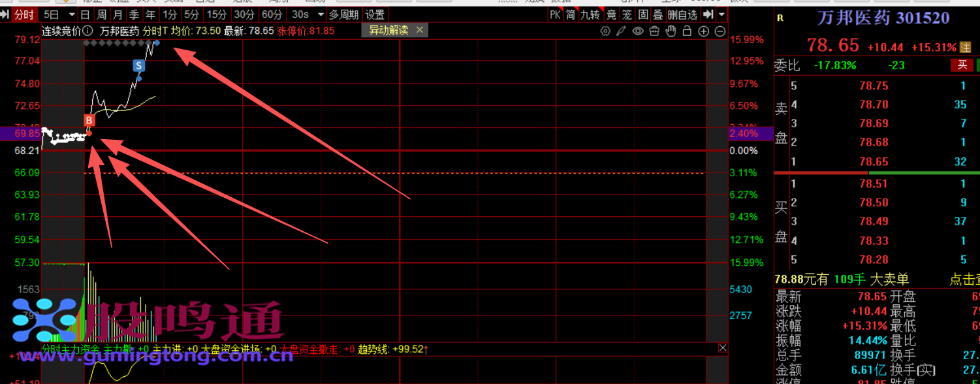
Task: Click the info icon beside 连续竞价
Action: click(88, 31)
